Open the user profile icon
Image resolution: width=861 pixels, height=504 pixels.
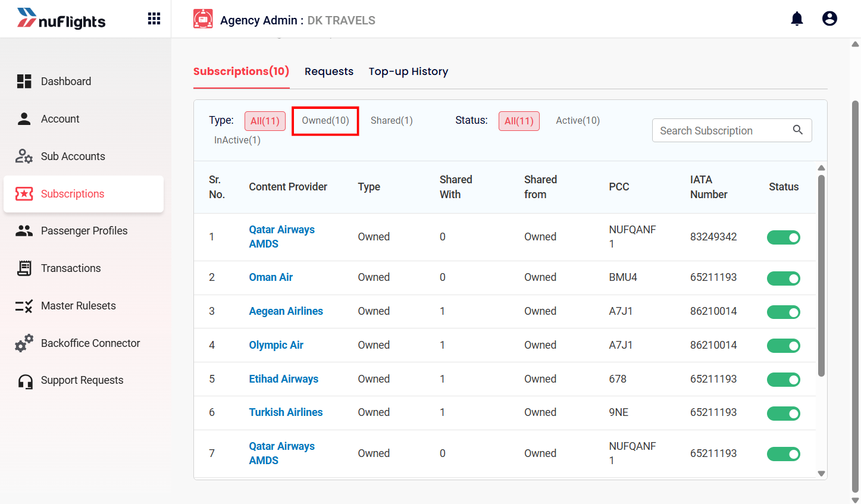[829, 19]
